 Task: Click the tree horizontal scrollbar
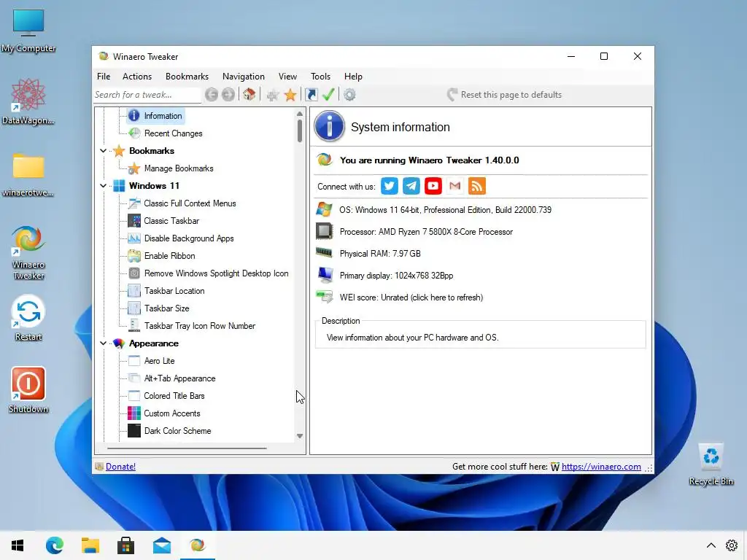pyautogui.click(x=187, y=448)
